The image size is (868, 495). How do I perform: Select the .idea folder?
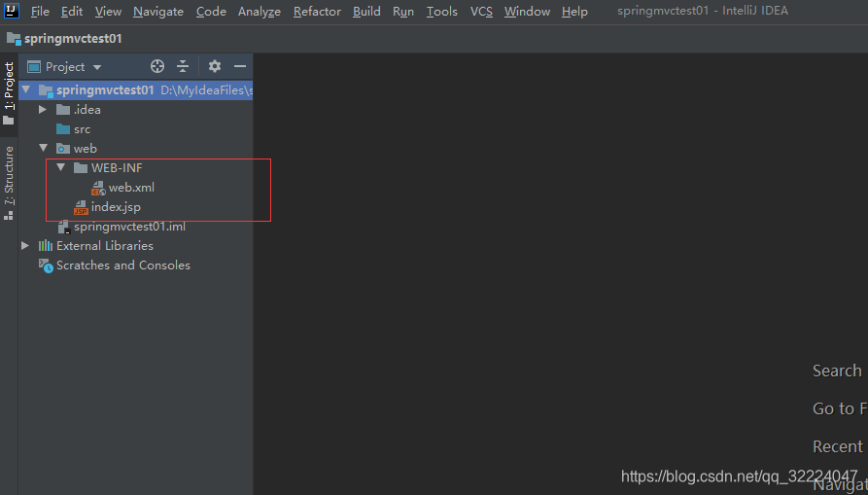[x=87, y=110]
